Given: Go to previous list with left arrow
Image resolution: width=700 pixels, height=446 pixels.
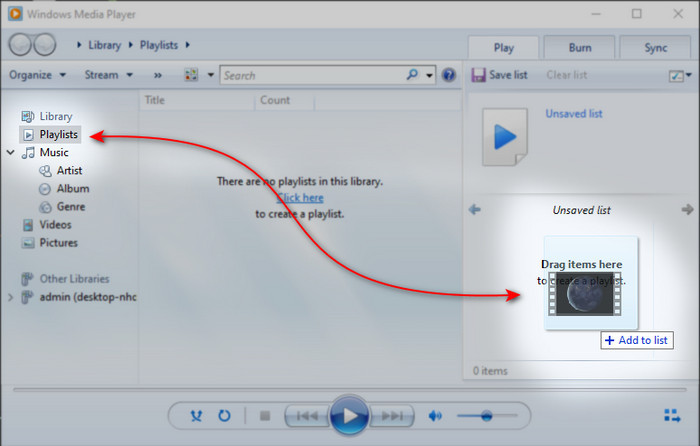Looking at the screenshot, I should coord(475,209).
